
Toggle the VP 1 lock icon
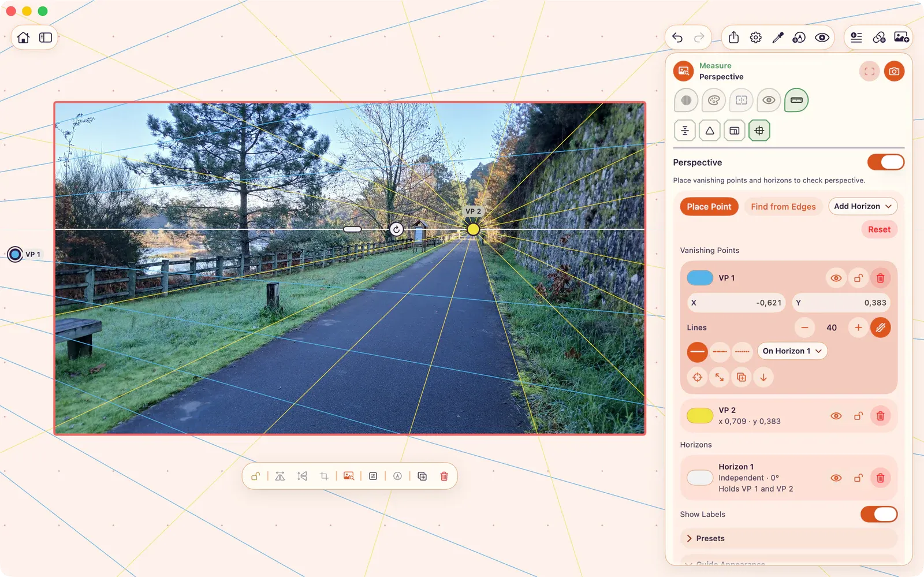pyautogui.click(x=858, y=278)
